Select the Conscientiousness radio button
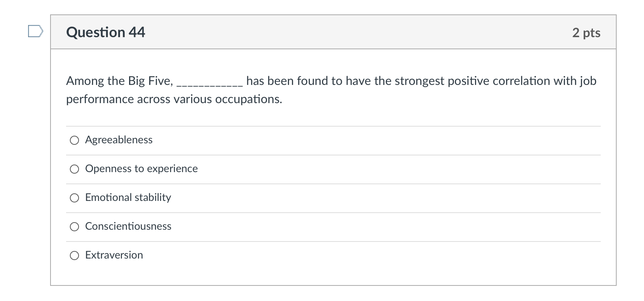 74,226
